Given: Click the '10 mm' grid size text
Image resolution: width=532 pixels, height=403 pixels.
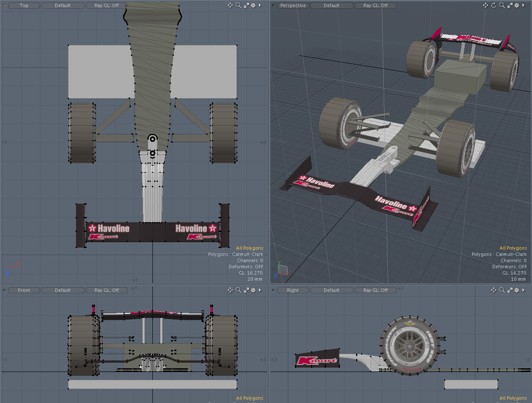Looking at the screenshot, I should pyautogui.click(x=518, y=279).
